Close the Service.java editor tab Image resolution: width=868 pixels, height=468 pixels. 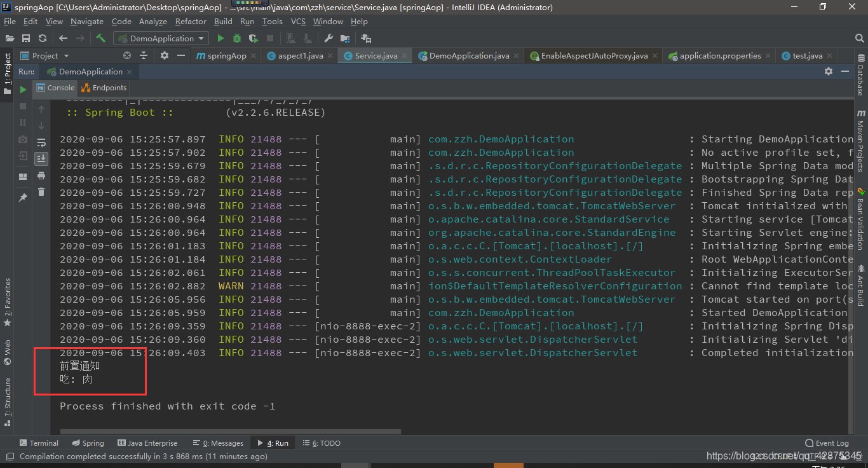[405, 56]
